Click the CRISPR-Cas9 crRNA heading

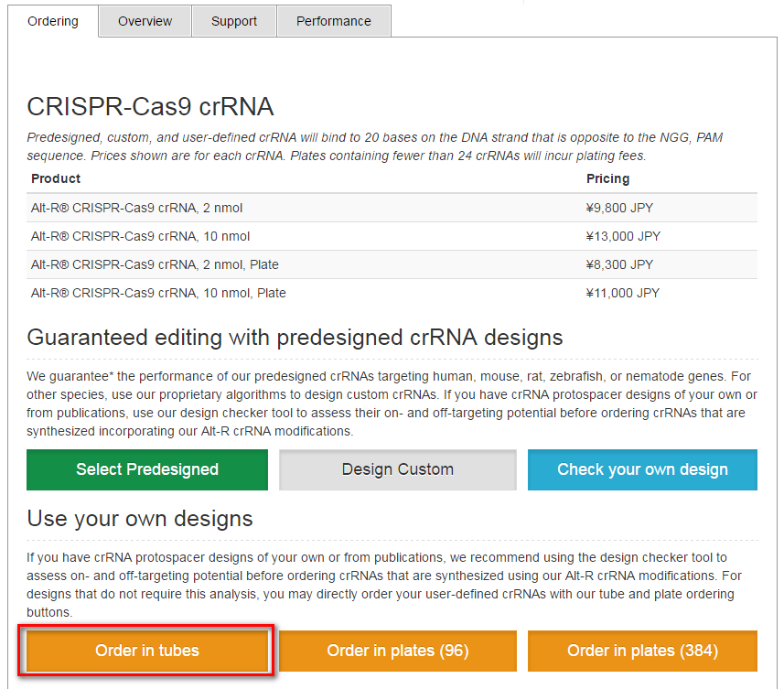pos(150,106)
